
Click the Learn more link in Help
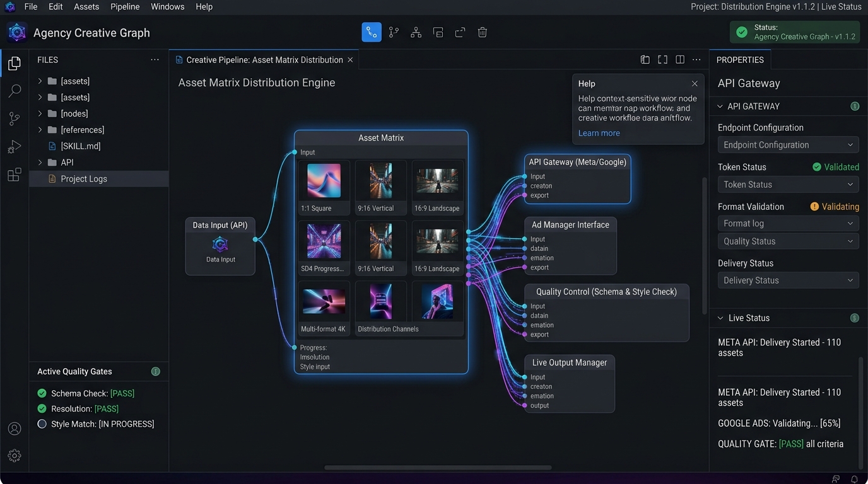[599, 133]
